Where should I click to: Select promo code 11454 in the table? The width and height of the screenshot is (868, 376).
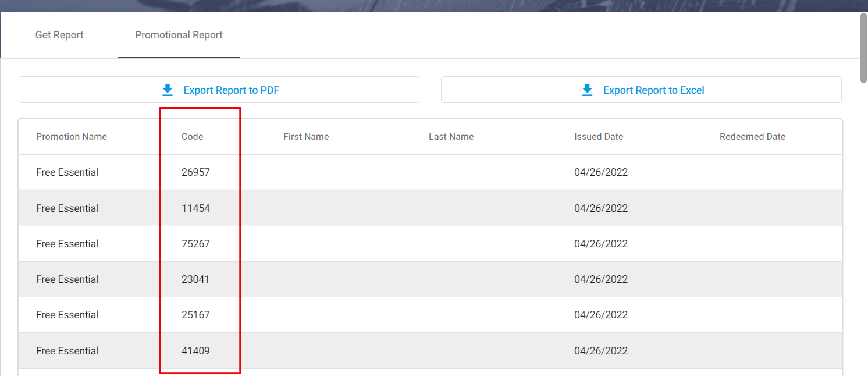click(195, 208)
